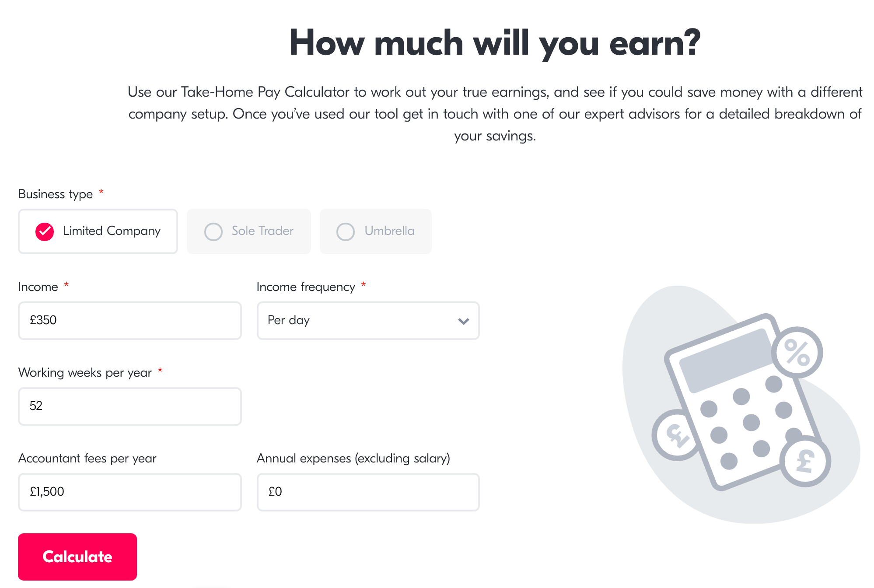Select the Sole Trader business type
The width and height of the screenshot is (874, 588).
249,231
